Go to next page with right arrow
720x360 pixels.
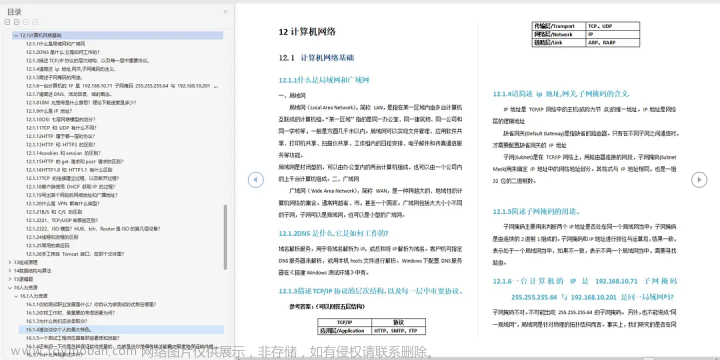coord(699,180)
